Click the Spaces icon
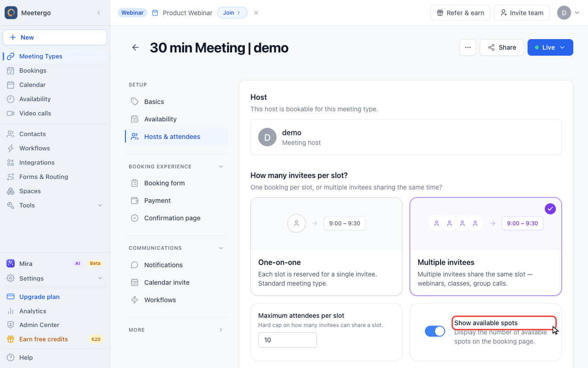The image size is (588, 368). [x=11, y=191]
